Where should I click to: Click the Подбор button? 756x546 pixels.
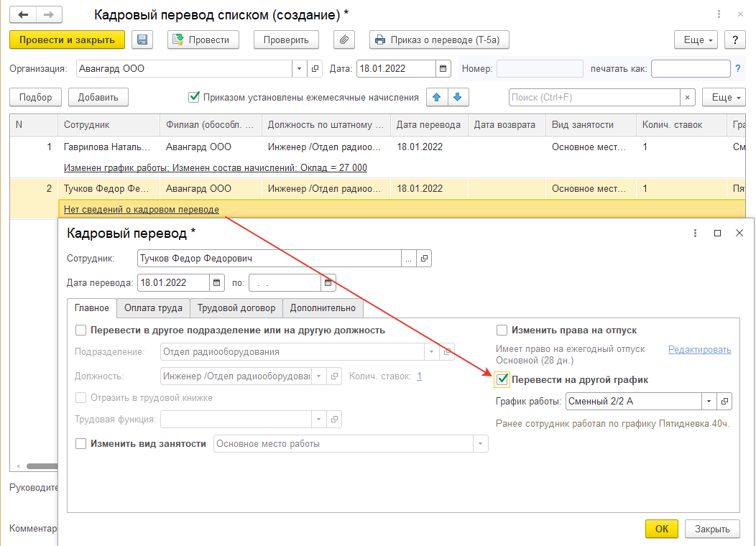pyautogui.click(x=36, y=97)
